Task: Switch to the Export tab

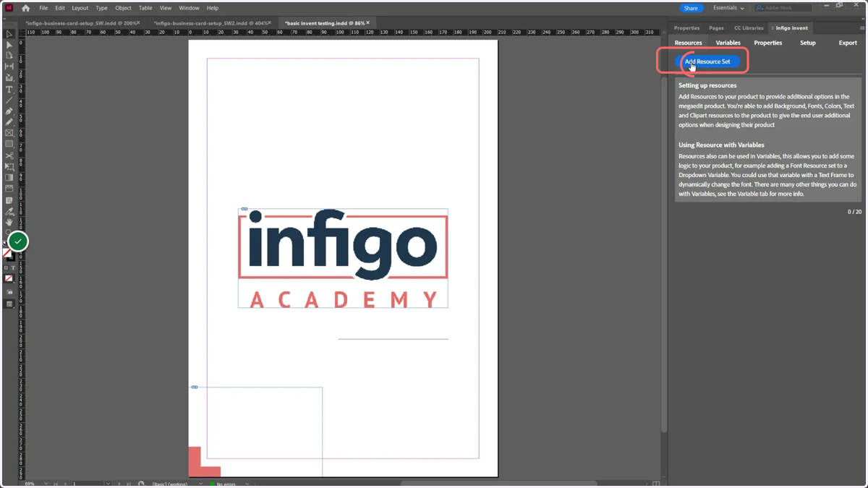Action: point(848,43)
